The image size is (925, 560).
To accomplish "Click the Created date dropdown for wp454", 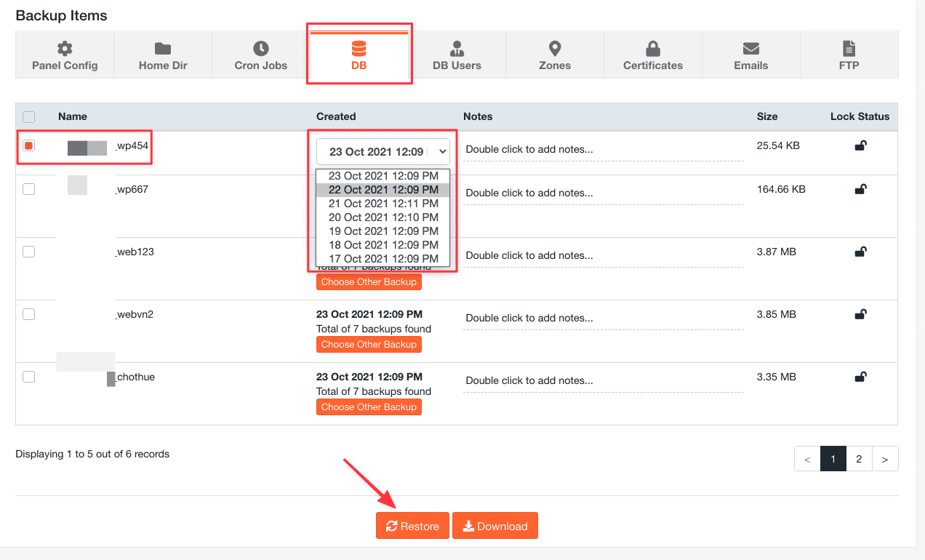I will pyautogui.click(x=383, y=152).
